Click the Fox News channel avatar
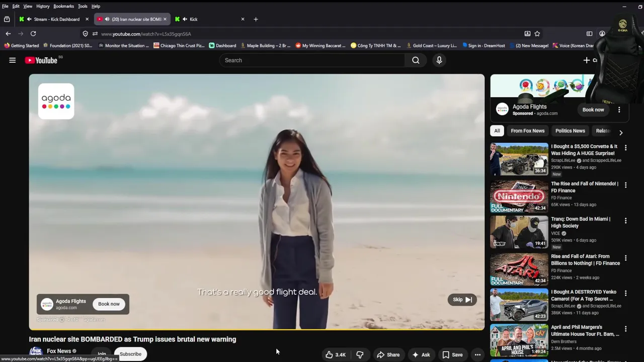This screenshot has width=644, height=362. pos(36,352)
